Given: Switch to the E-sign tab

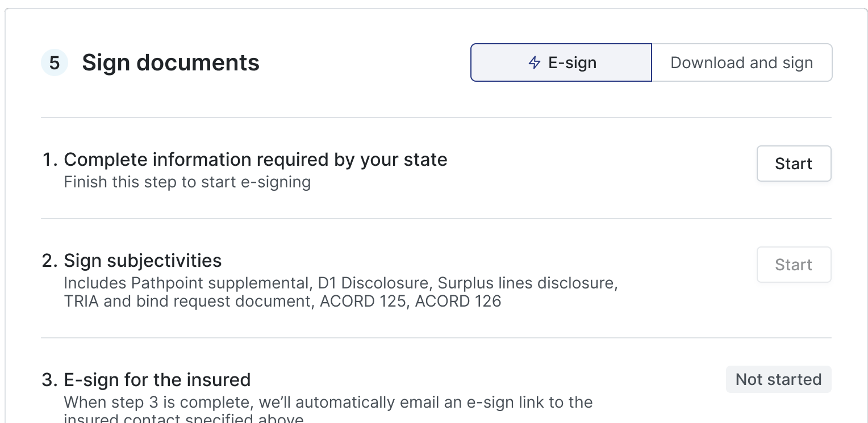Looking at the screenshot, I should 561,62.
